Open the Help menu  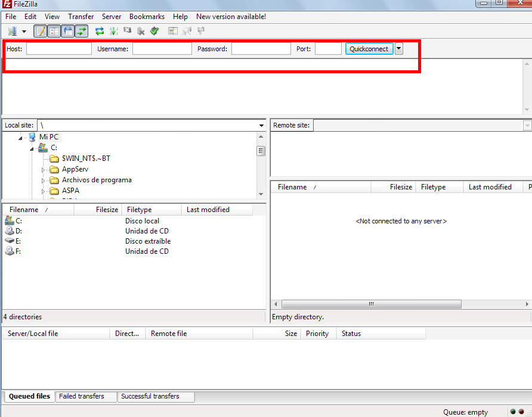(180, 17)
